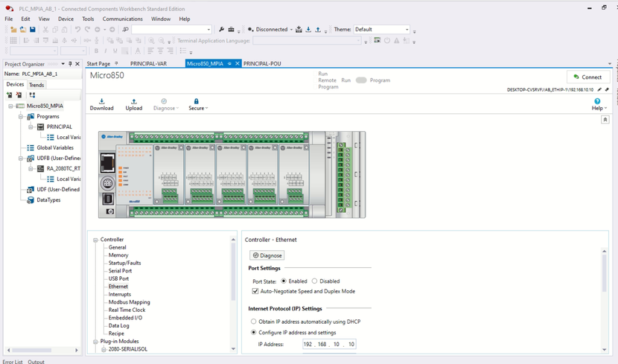Click the wrench toolbar icon

point(221,30)
